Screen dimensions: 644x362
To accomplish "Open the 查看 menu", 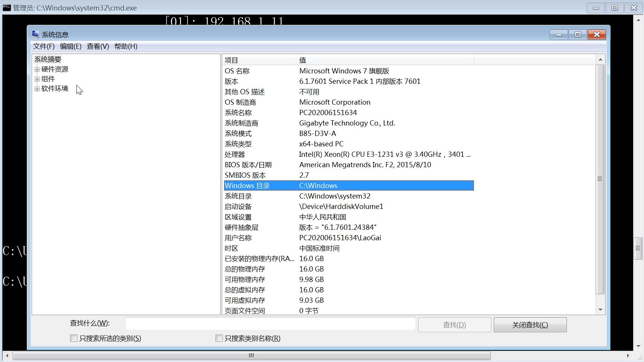I will pyautogui.click(x=97, y=46).
